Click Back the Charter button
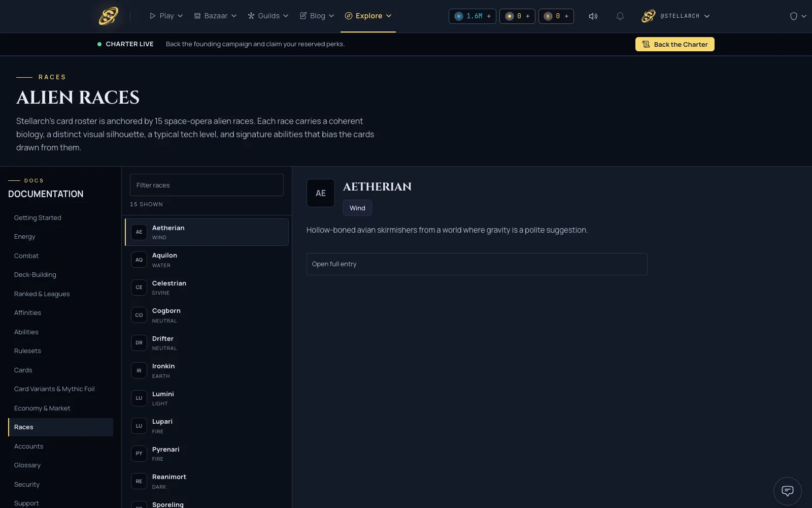The height and width of the screenshot is (508, 812). pos(674,44)
